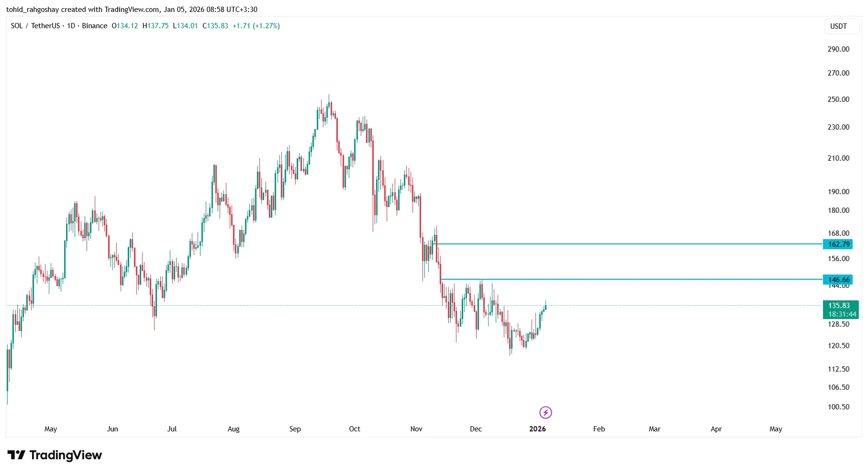The height and width of the screenshot is (473, 868).
Task: Click the TradingView logo icon at bottom left
Action: tap(16, 455)
